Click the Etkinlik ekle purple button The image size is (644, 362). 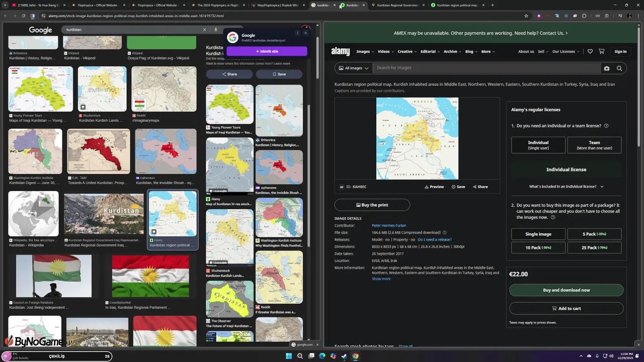pyautogui.click(x=267, y=51)
